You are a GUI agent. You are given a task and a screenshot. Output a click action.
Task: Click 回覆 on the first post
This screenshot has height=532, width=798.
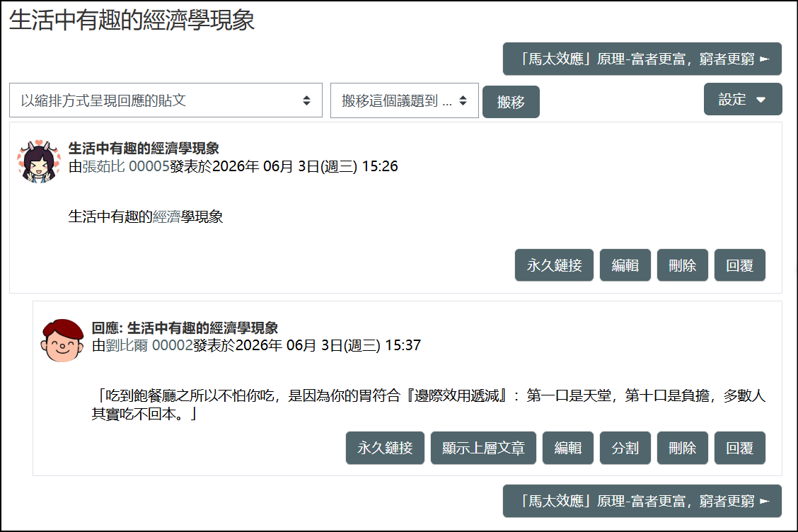pyautogui.click(x=739, y=265)
